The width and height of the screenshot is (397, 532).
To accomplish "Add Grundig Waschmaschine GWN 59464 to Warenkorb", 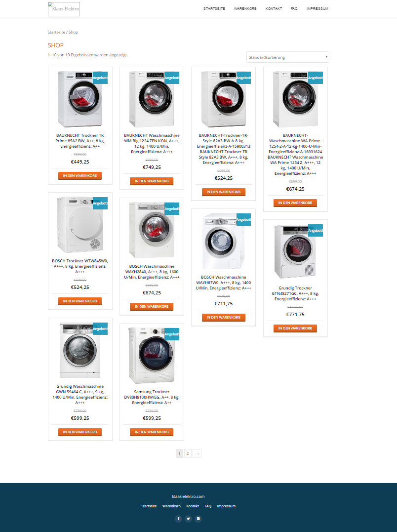I will point(80,432).
